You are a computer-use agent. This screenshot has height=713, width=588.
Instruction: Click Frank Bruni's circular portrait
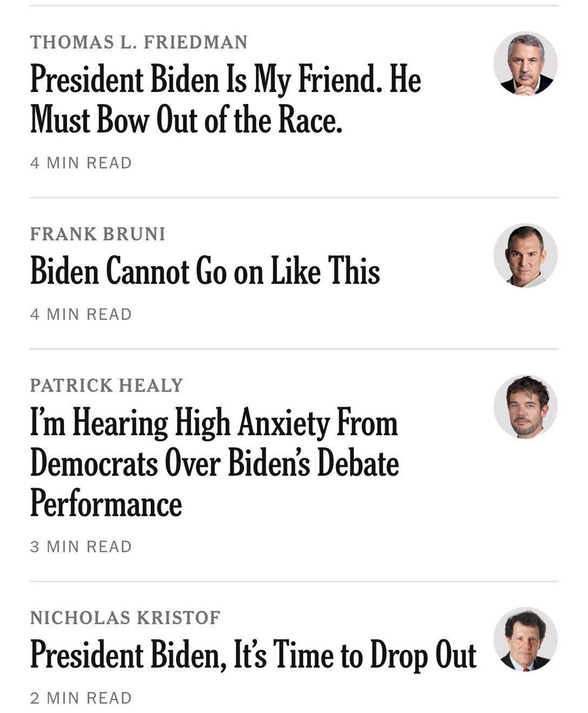click(x=525, y=256)
